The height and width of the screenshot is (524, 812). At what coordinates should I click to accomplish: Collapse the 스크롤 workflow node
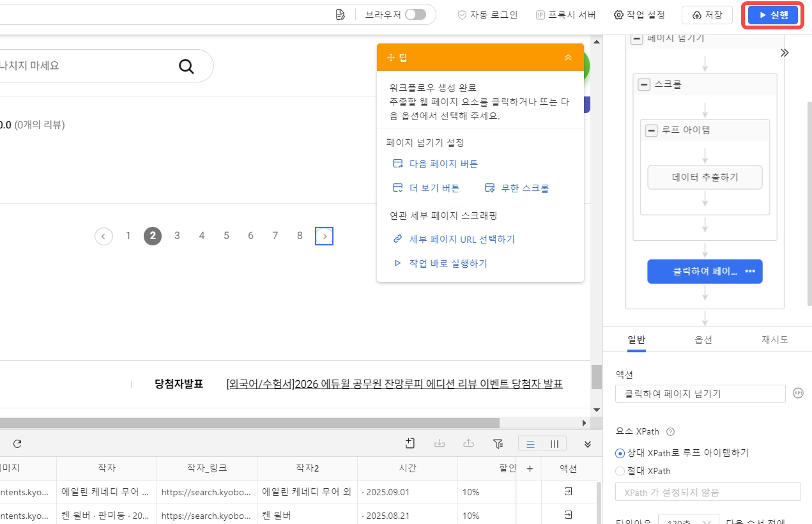coord(644,84)
